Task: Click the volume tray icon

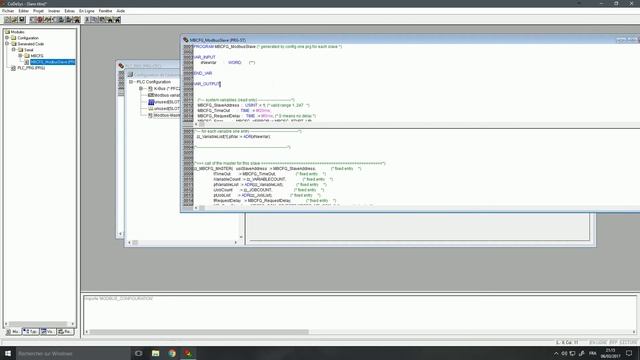Action: point(564,353)
